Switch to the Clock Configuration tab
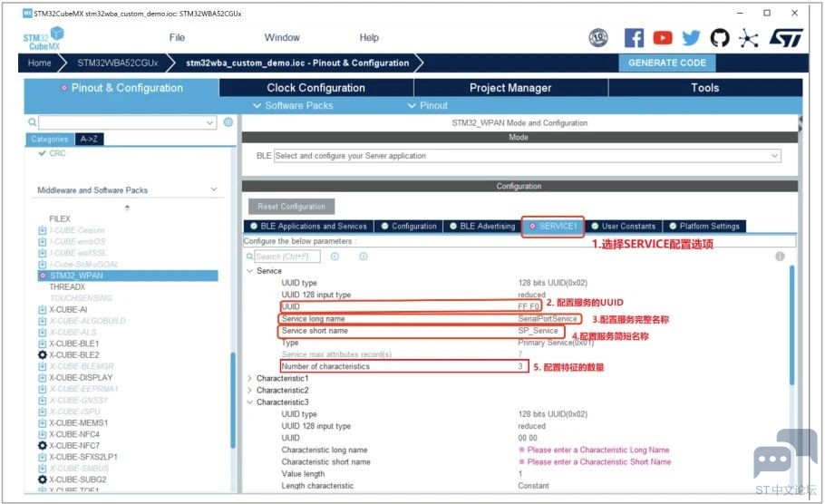Image resolution: width=825 pixels, height=504 pixels. point(315,88)
